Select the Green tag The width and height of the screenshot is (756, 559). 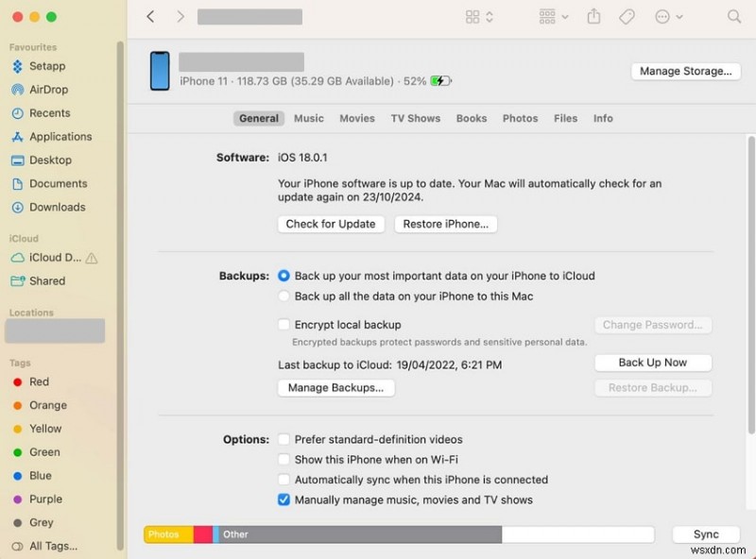(44, 452)
